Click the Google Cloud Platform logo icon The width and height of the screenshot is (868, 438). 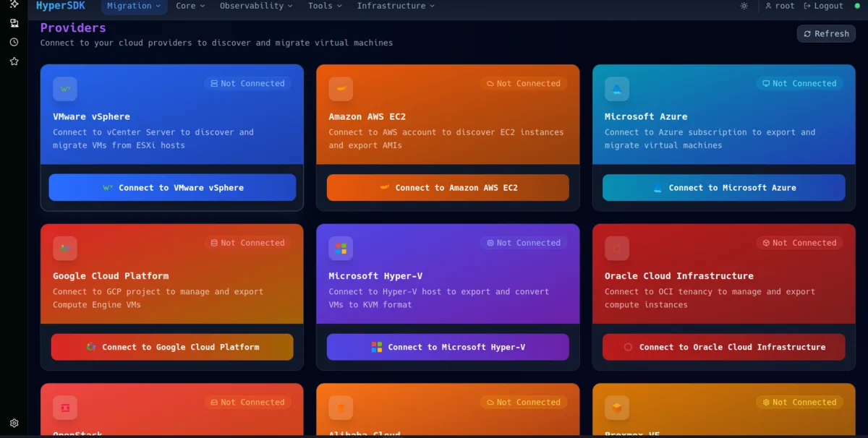point(64,248)
